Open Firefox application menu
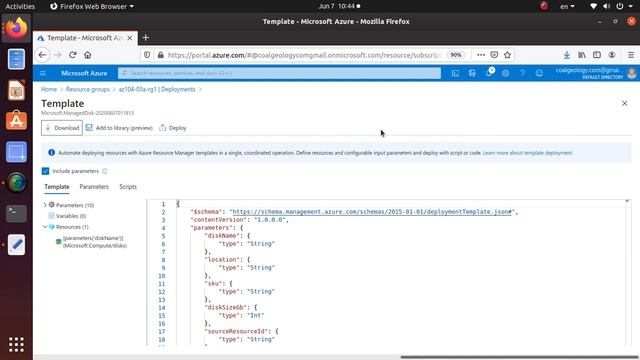This screenshot has width=640, height=360. click(631, 55)
